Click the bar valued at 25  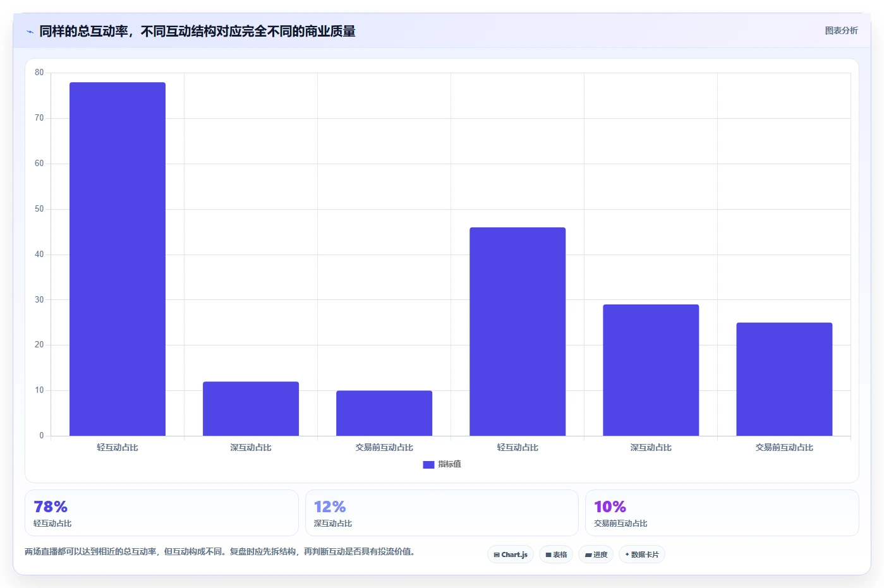pos(784,379)
